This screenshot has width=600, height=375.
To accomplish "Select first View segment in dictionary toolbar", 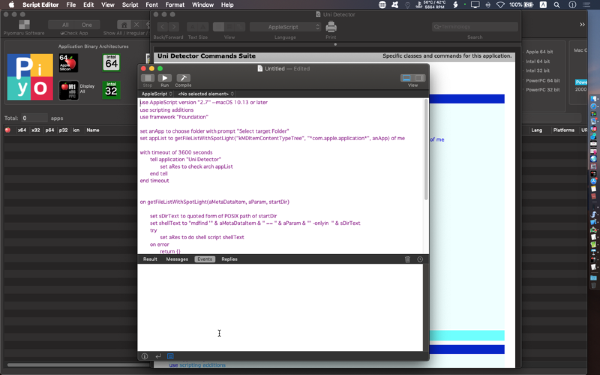I will [x=218, y=27].
